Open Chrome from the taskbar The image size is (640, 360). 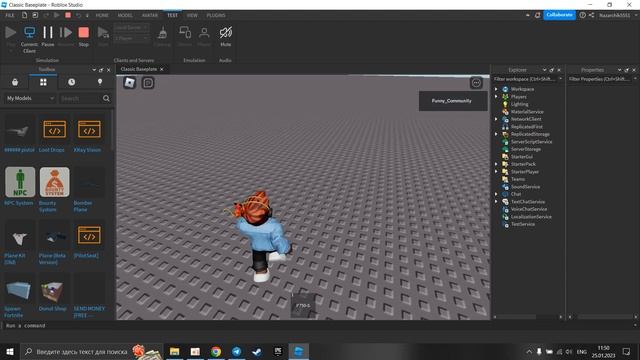click(216, 351)
